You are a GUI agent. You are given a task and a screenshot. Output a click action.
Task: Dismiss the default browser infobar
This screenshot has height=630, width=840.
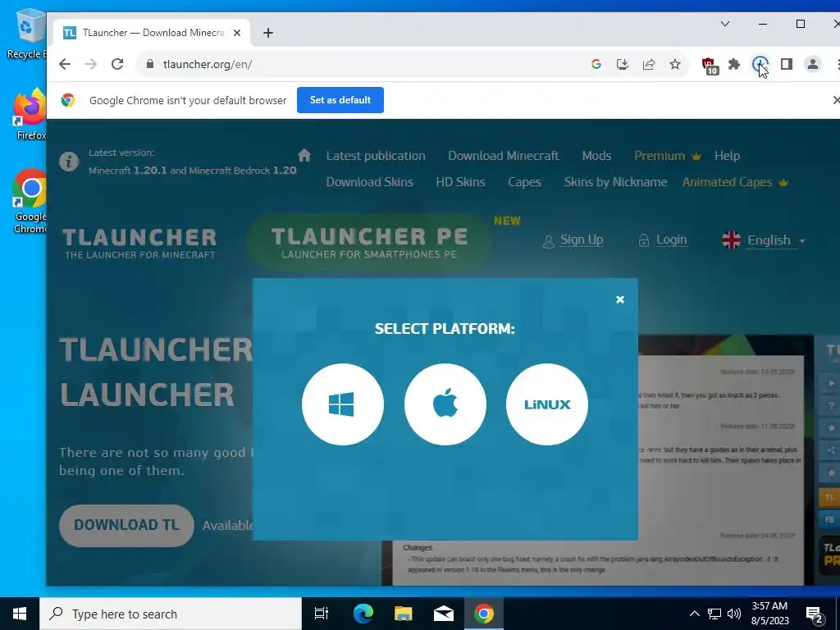click(836, 100)
